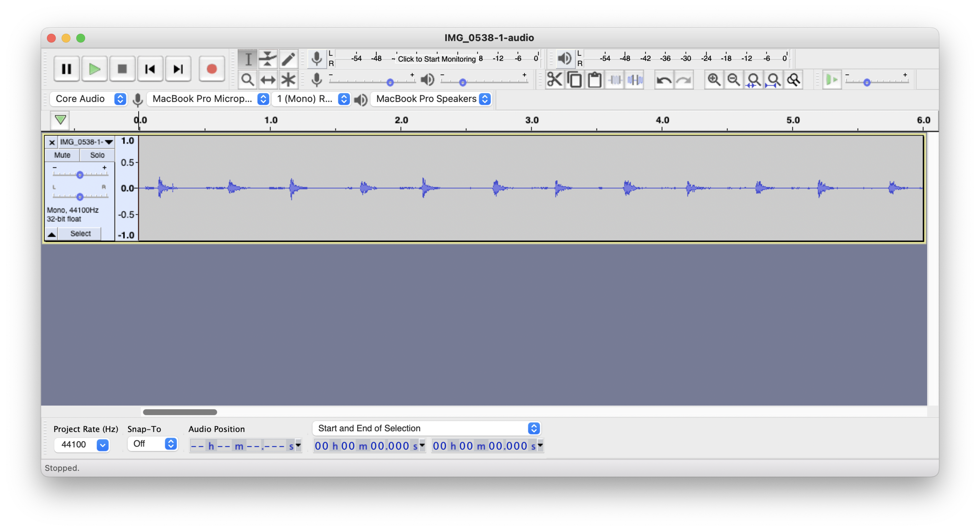This screenshot has width=980, height=531.
Task: Open Start and End of Selection dropdown
Action: tap(426, 428)
